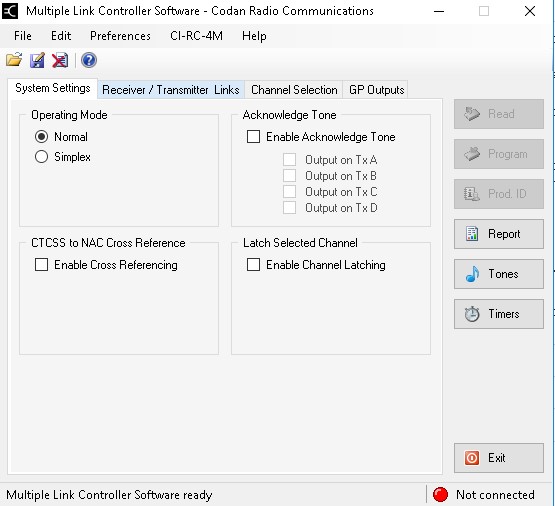
Task: Open the Tones settings button
Action: pos(499,274)
